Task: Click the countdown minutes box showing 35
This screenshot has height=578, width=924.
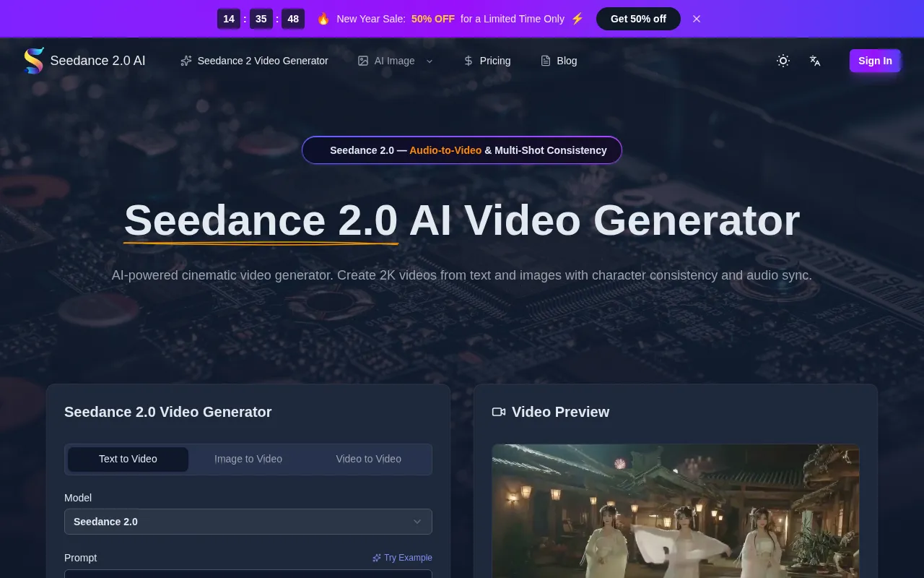Action: pyautogui.click(x=261, y=19)
